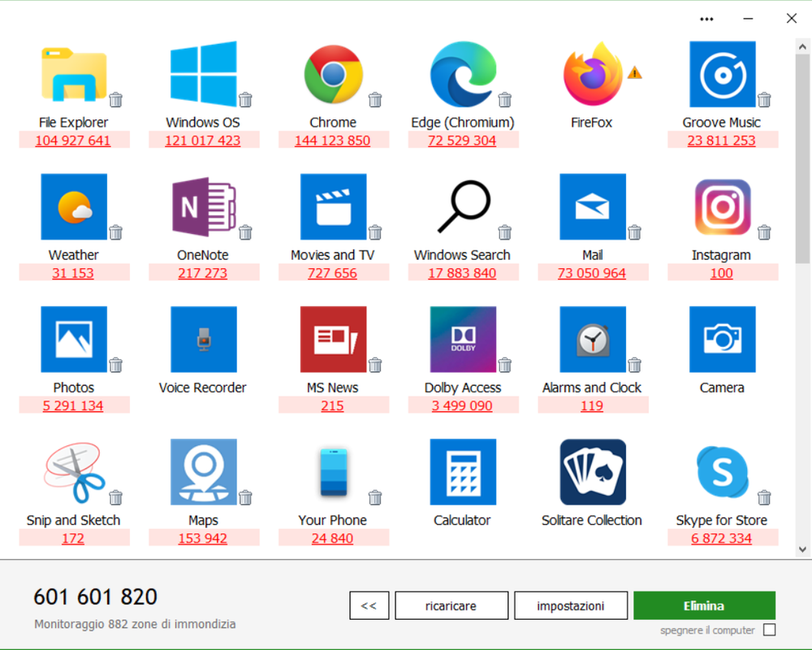This screenshot has height=650, width=812.
Task: Open the 3 499 090 link under Dolby Access
Action: point(462,406)
